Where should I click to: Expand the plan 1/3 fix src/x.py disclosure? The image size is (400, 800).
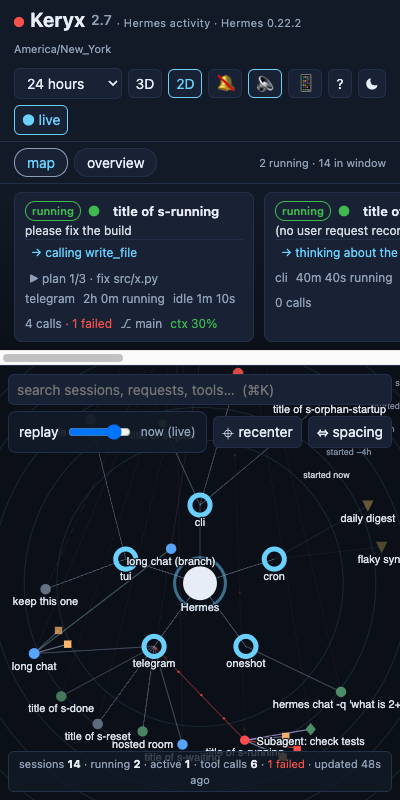click(94, 279)
